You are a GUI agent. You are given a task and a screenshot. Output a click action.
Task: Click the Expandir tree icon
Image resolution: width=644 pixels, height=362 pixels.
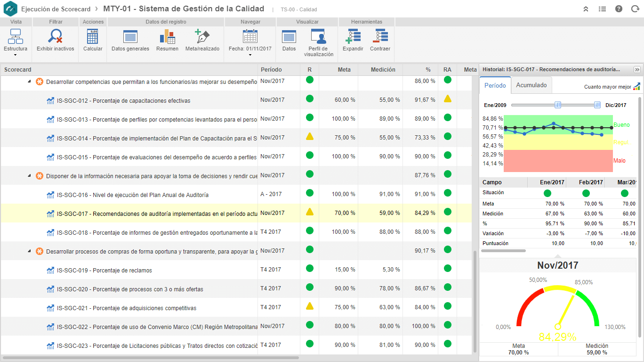[353, 37]
